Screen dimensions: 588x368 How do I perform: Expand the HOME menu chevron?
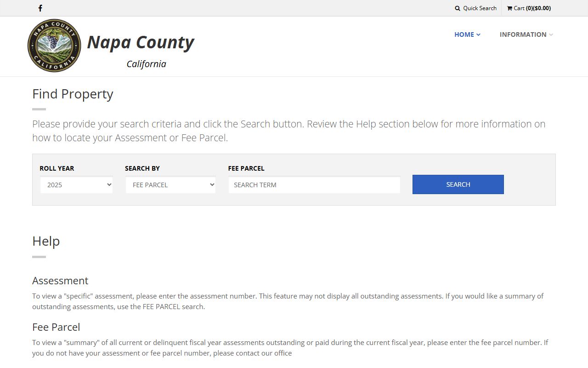coord(478,34)
